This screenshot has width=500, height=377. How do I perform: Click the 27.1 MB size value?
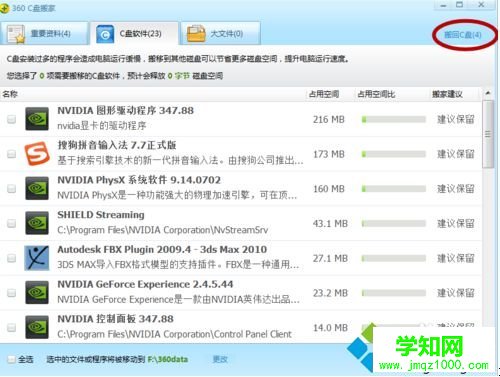tap(330, 258)
